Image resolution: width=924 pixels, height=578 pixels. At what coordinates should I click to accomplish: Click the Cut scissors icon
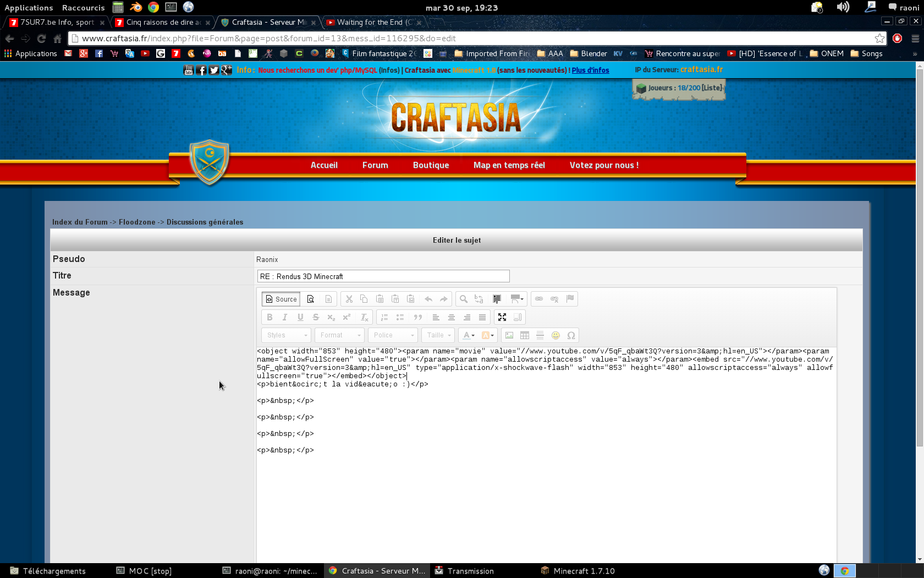click(349, 299)
